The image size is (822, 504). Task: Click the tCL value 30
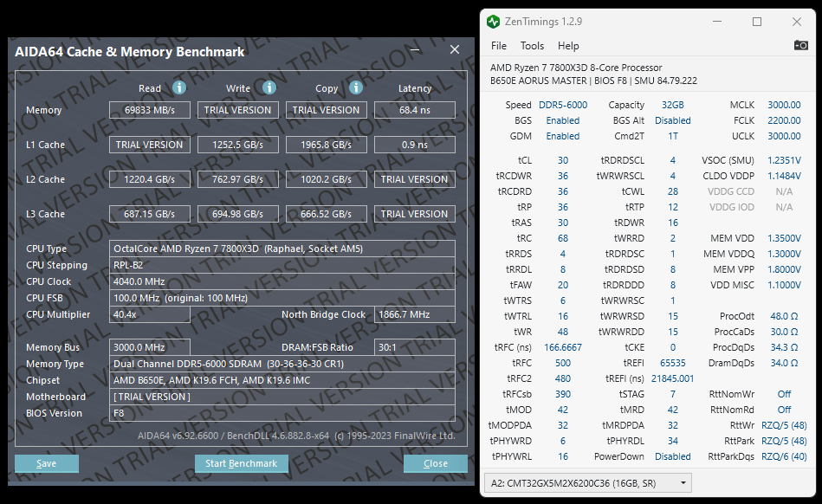click(x=562, y=160)
